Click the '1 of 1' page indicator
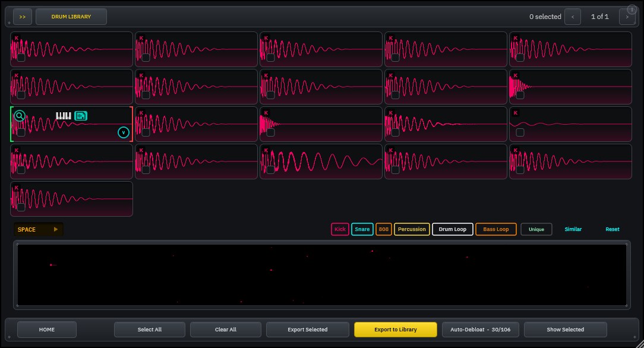 [x=599, y=17]
